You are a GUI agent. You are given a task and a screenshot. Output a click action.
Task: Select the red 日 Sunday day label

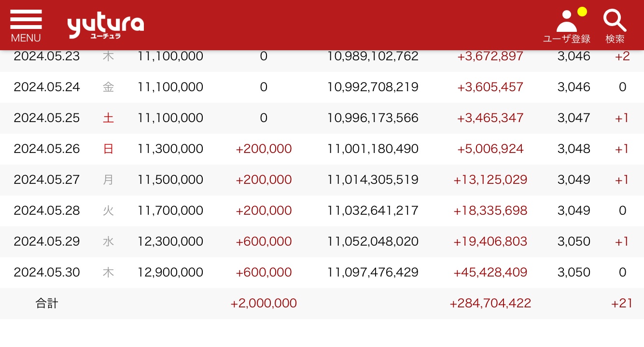[x=109, y=149]
